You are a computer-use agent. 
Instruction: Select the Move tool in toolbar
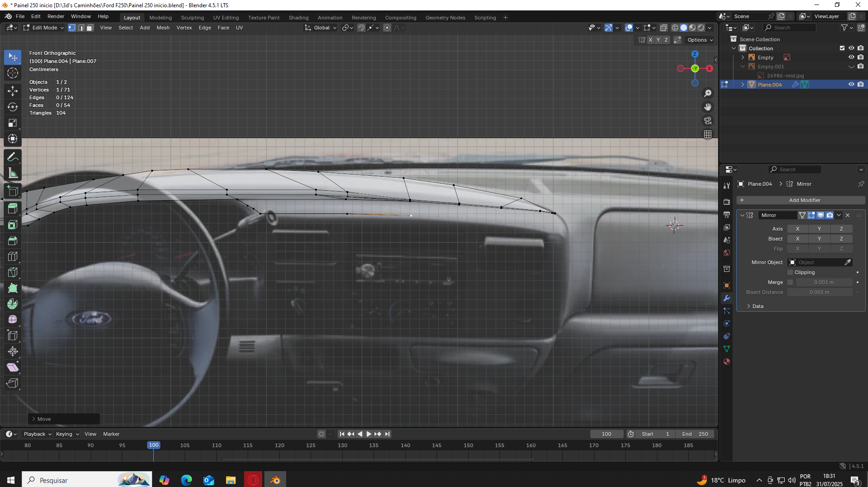coord(13,91)
